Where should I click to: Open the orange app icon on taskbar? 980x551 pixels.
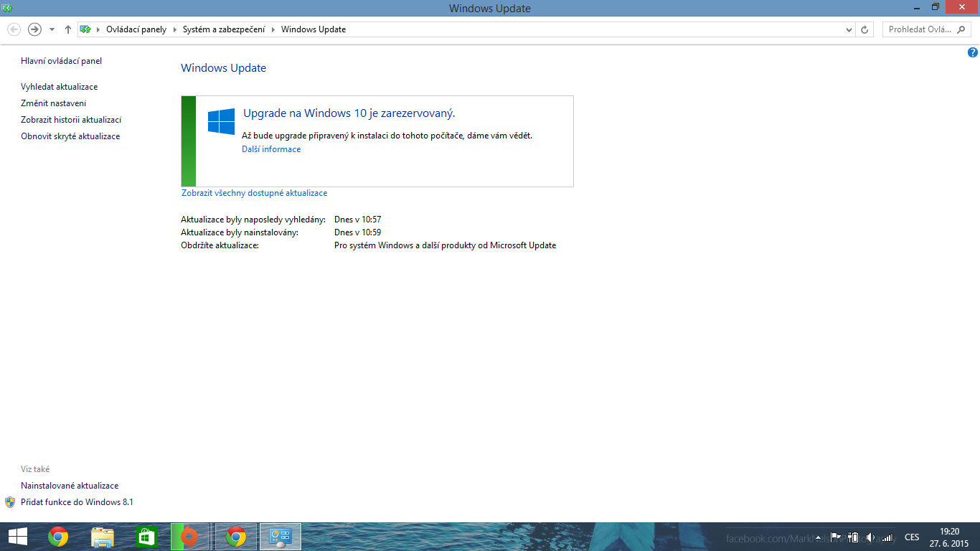[189, 537]
